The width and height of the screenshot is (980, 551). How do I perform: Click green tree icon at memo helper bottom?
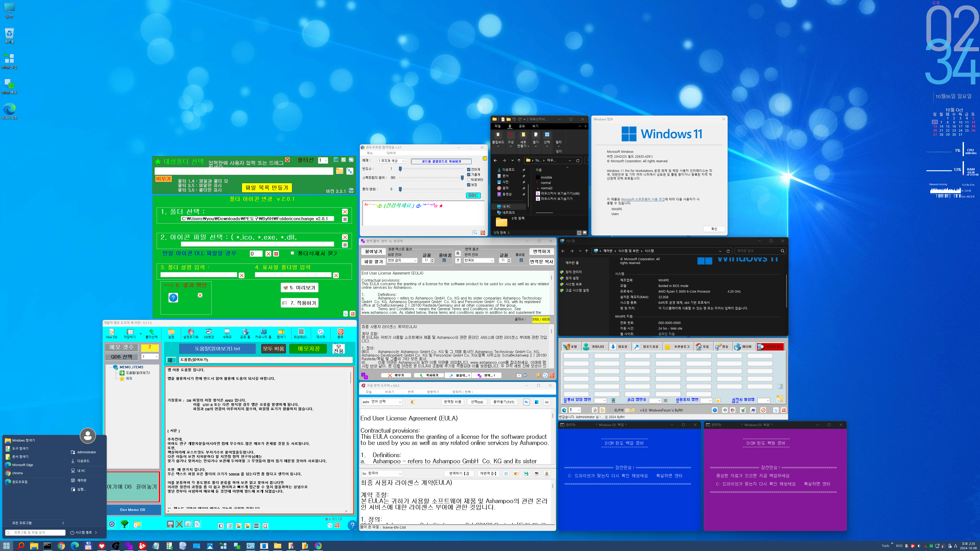[x=124, y=524]
